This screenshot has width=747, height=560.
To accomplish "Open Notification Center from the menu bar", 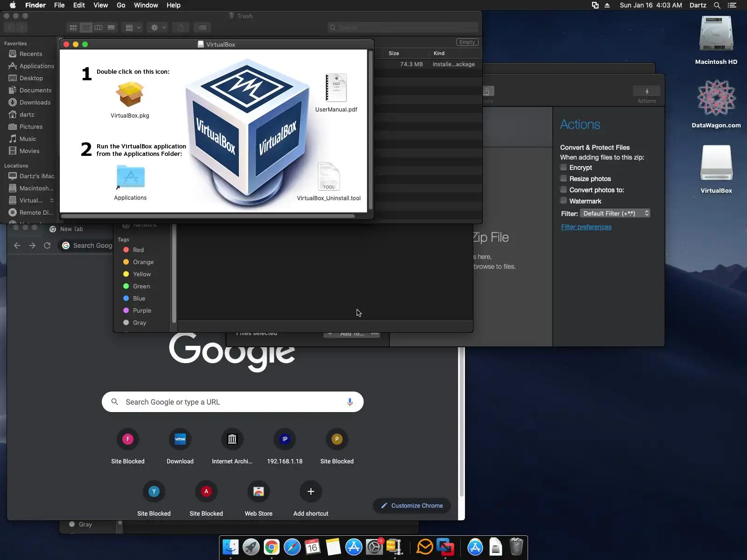I will click(732, 5).
